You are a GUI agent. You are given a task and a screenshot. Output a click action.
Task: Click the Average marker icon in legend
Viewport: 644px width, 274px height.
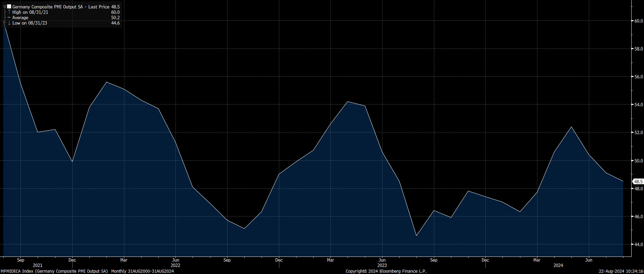click(9, 17)
